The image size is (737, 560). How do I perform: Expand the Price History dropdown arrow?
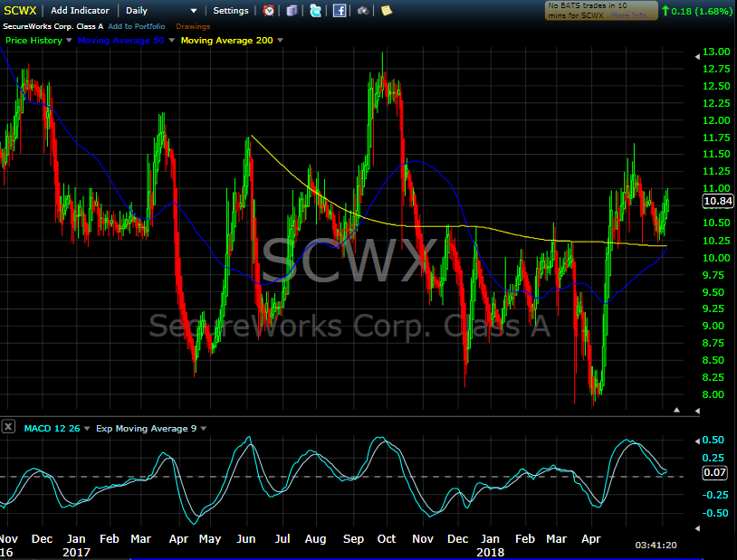point(69,41)
